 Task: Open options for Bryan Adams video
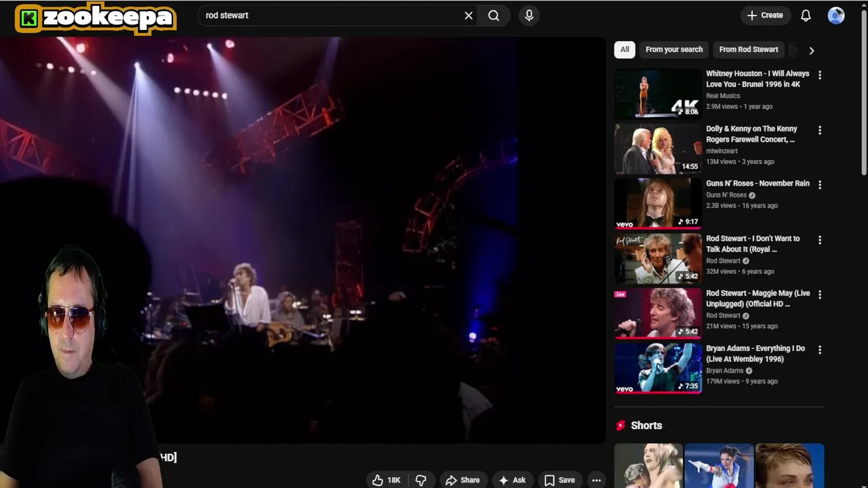[x=820, y=350]
